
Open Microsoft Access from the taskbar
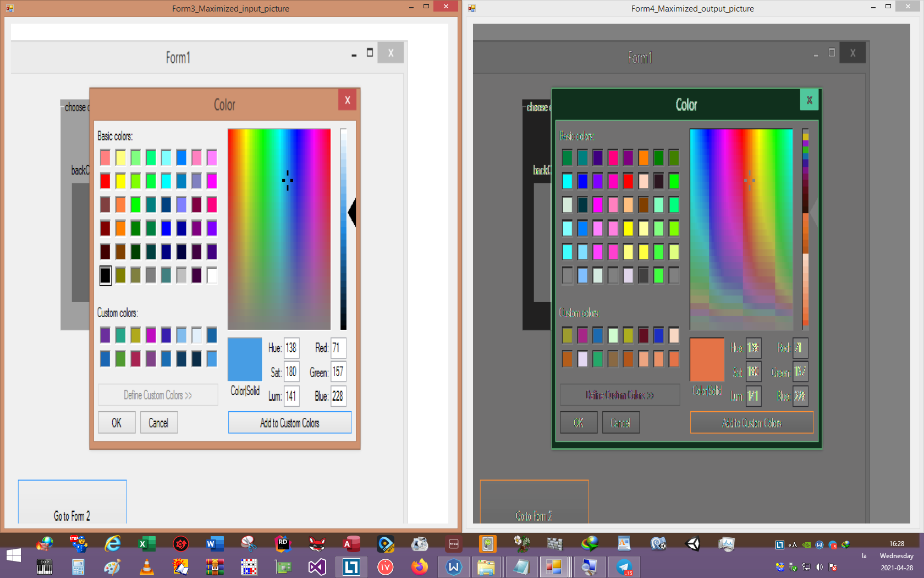click(351, 544)
